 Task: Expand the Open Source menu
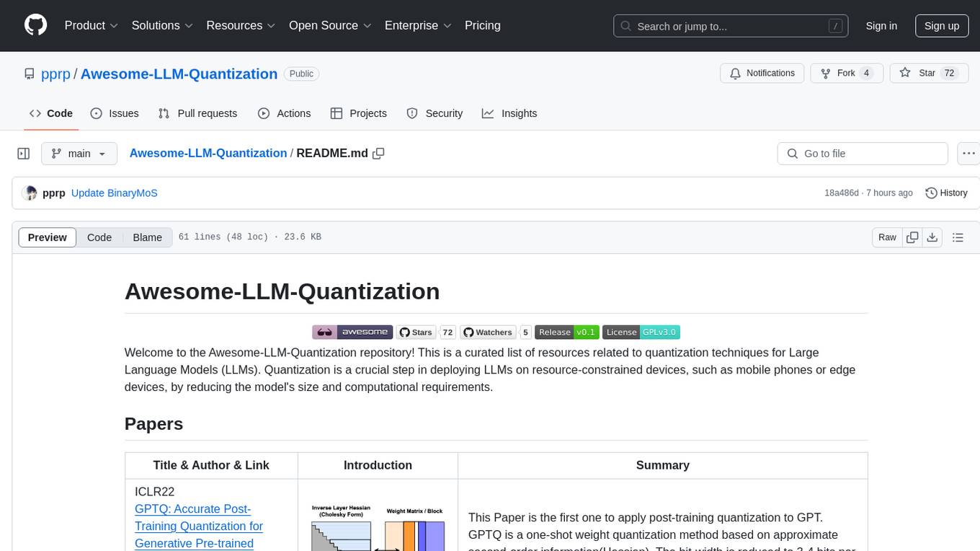click(330, 25)
